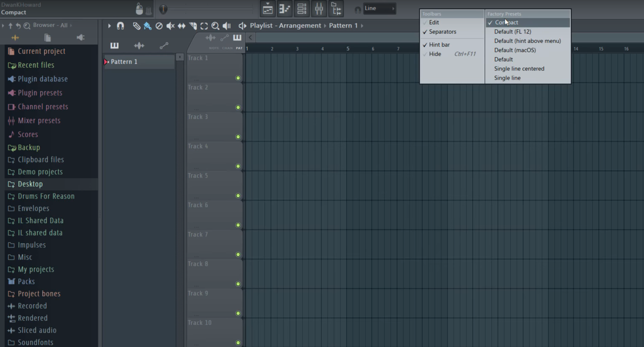Select the Select tool

coord(204,26)
